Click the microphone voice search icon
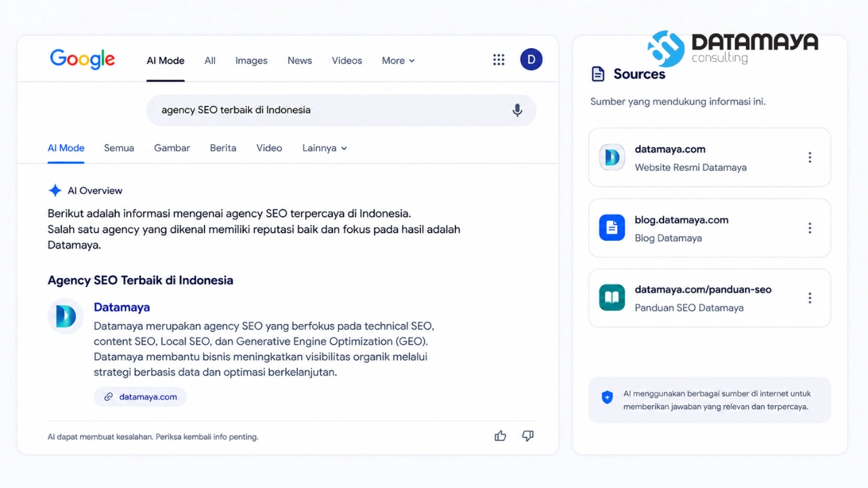 tap(517, 110)
